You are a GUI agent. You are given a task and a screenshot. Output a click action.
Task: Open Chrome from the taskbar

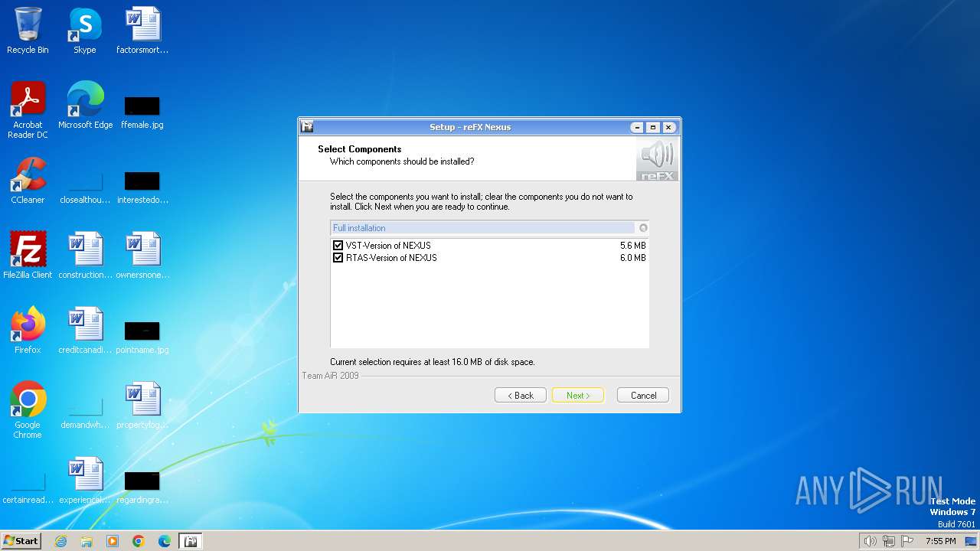[x=139, y=541]
